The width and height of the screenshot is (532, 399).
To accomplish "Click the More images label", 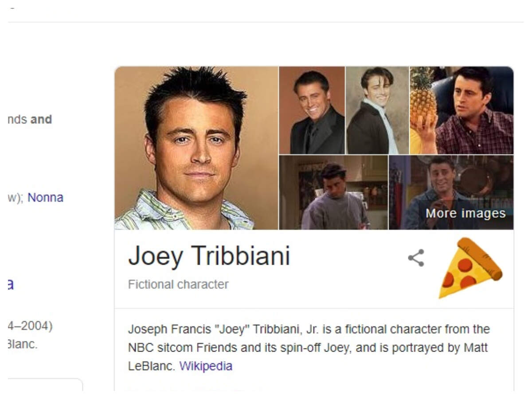I will point(465,213).
